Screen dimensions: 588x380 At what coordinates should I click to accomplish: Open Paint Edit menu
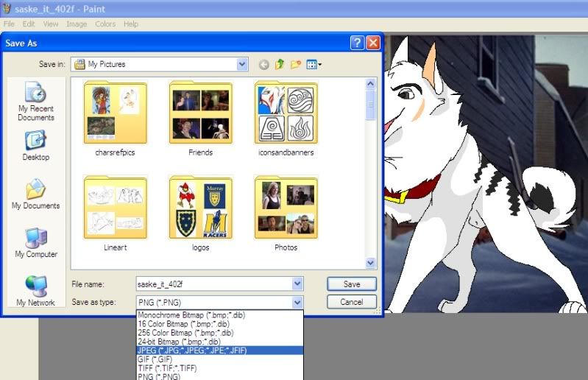pyautogui.click(x=29, y=24)
